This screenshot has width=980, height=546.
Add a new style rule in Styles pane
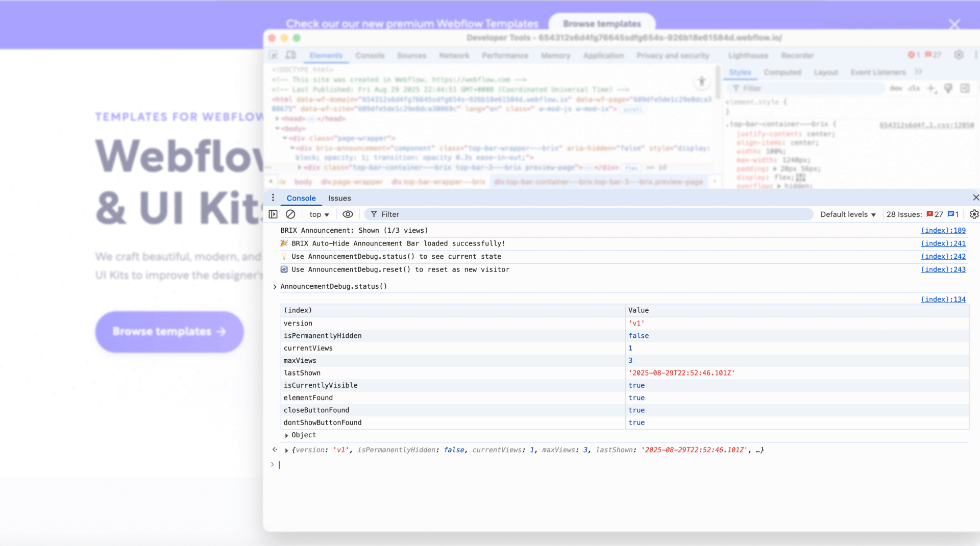point(932,88)
